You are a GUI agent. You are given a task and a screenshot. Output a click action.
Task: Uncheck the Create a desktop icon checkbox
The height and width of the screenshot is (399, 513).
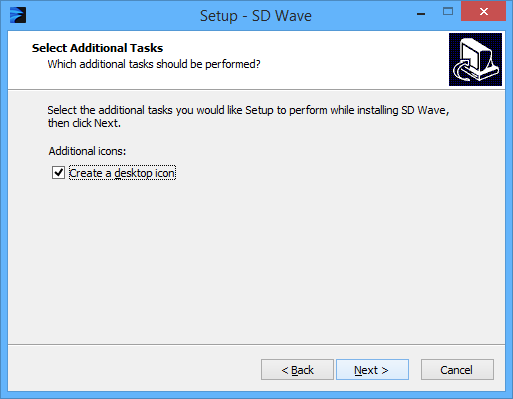coord(58,173)
